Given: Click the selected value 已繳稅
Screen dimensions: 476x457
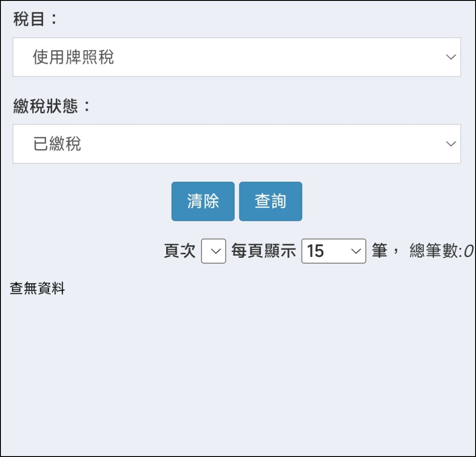Looking at the screenshot, I should (x=57, y=144).
